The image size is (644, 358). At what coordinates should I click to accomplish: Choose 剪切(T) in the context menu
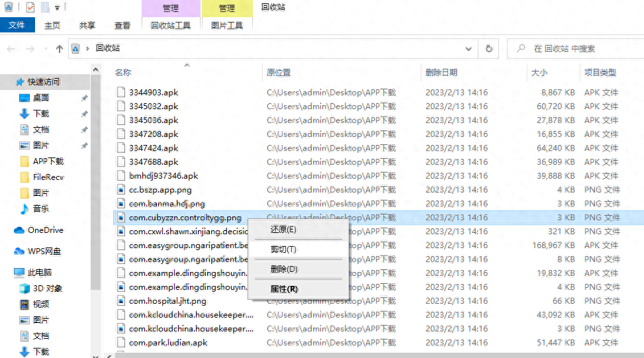pos(299,249)
